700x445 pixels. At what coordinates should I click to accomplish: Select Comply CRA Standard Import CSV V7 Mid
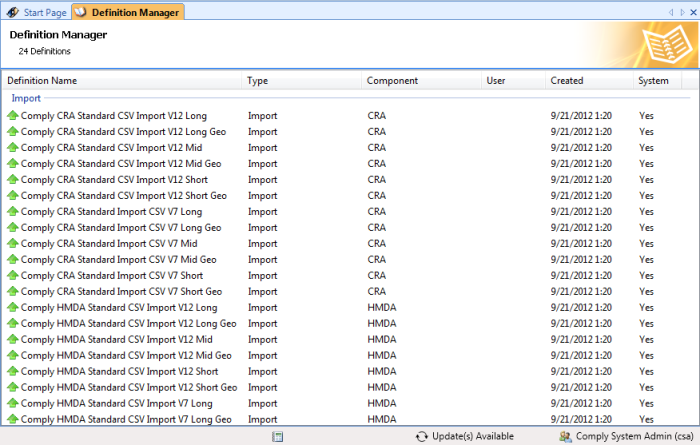pos(109,244)
